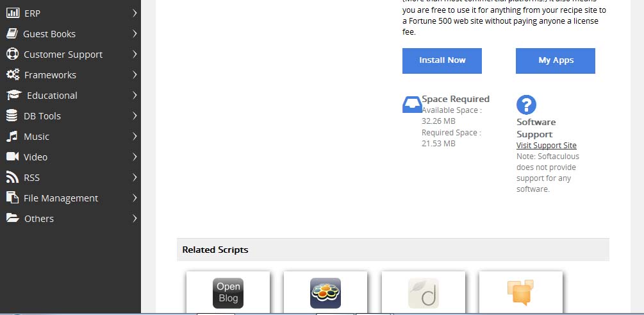This screenshot has width=644, height=315.
Task: Click the Frameworks gears icon
Action: (12, 74)
